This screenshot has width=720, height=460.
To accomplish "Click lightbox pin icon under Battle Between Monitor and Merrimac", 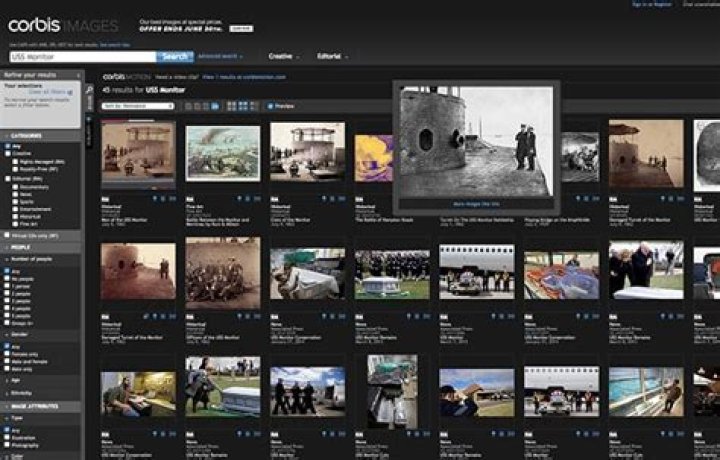I will point(239,199).
